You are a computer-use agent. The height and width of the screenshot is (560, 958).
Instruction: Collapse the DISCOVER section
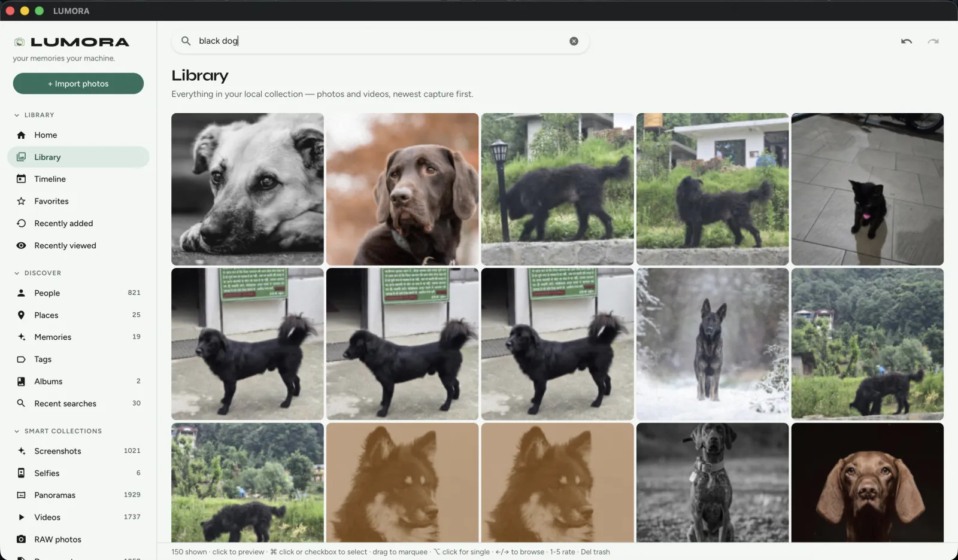(17, 273)
